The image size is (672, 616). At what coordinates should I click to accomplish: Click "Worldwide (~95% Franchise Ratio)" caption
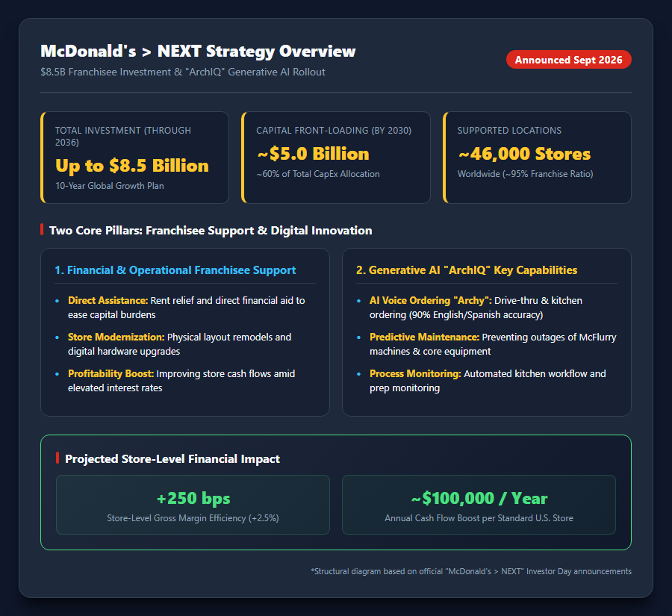526,174
